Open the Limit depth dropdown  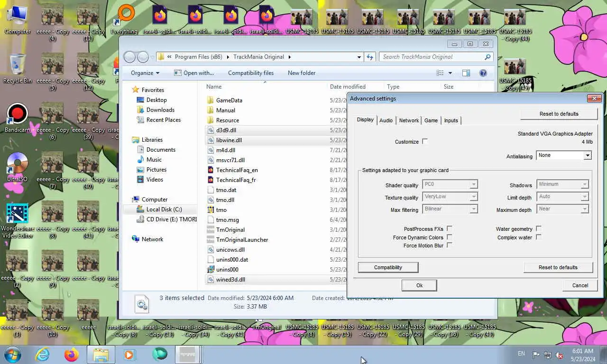[562, 197]
